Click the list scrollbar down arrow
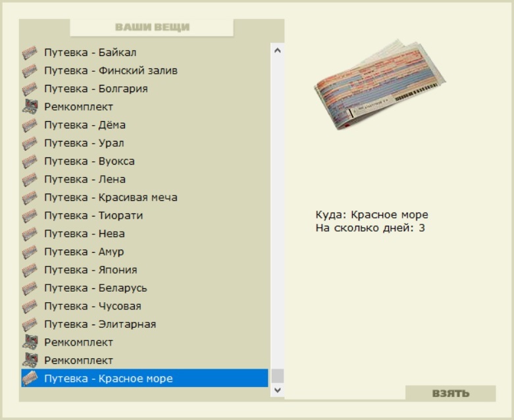This screenshot has width=514, height=420. pyautogui.click(x=278, y=390)
